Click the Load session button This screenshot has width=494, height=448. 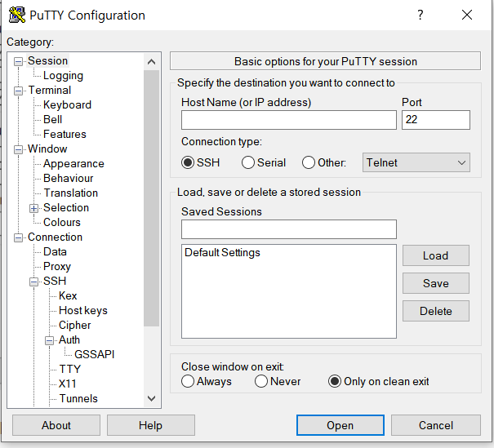pos(436,255)
